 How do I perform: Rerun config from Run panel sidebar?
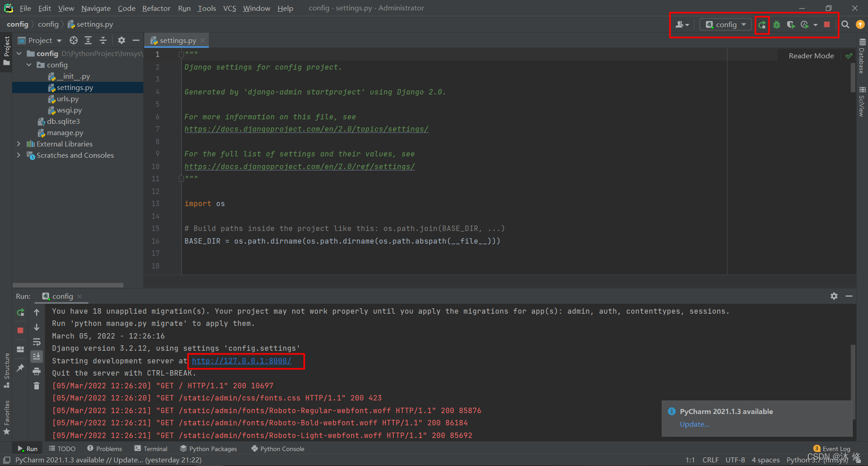click(20, 312)
